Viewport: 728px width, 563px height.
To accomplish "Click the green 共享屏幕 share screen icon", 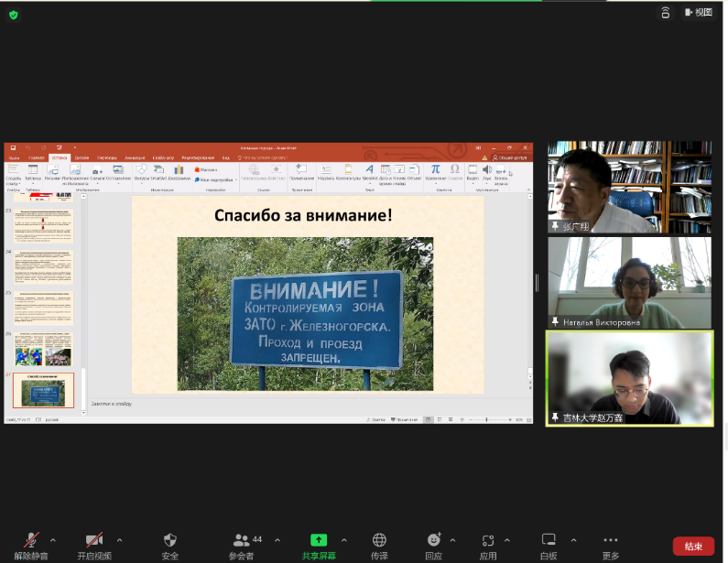I will pos(319,540).
